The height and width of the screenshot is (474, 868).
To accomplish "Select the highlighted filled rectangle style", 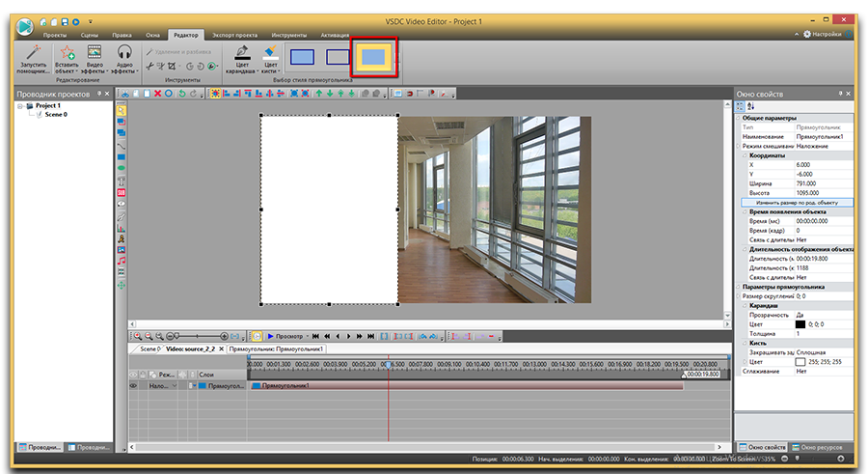I will pos(373,57).
